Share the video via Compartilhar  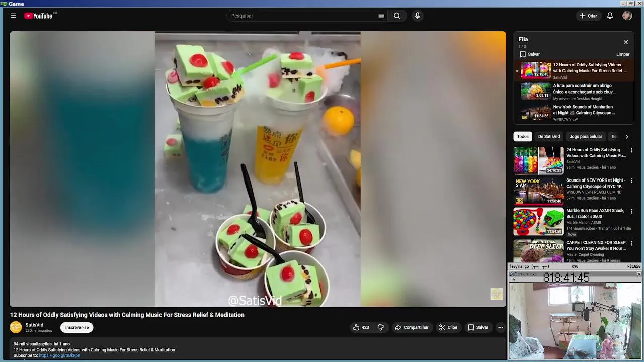pyautogui.click(x=412, y=327)
